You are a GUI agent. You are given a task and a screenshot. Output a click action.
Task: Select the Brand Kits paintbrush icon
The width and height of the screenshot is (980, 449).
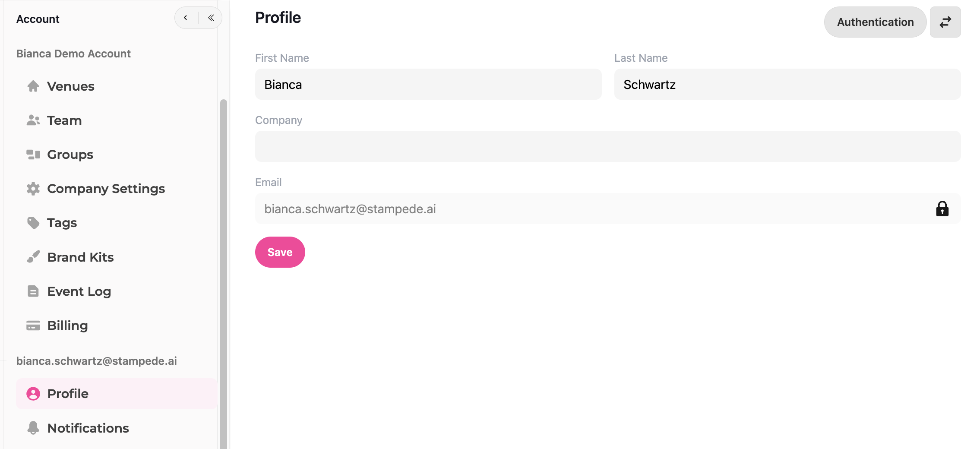click(x=33, y=257)
